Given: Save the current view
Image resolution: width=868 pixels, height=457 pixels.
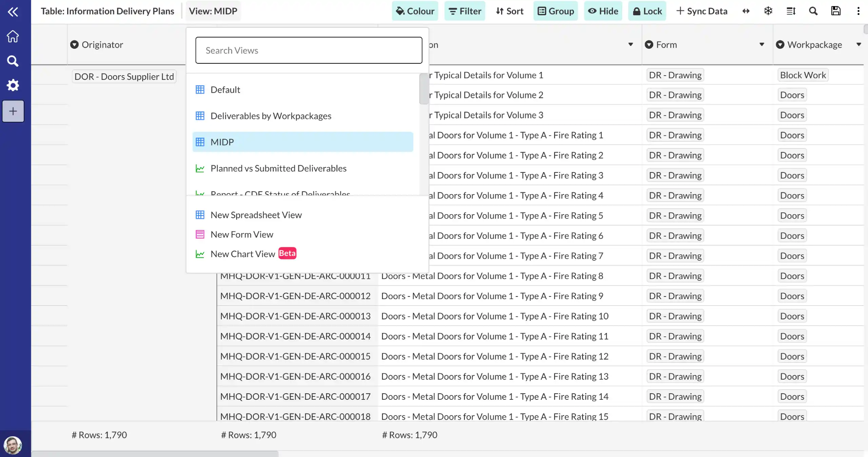Looking at the screenshot, I should pyautogui.click(x=835, y=11).
